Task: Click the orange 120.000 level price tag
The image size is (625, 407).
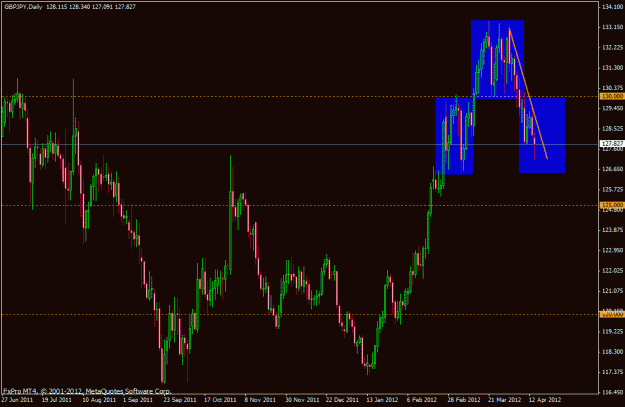Action: (612, 314)
